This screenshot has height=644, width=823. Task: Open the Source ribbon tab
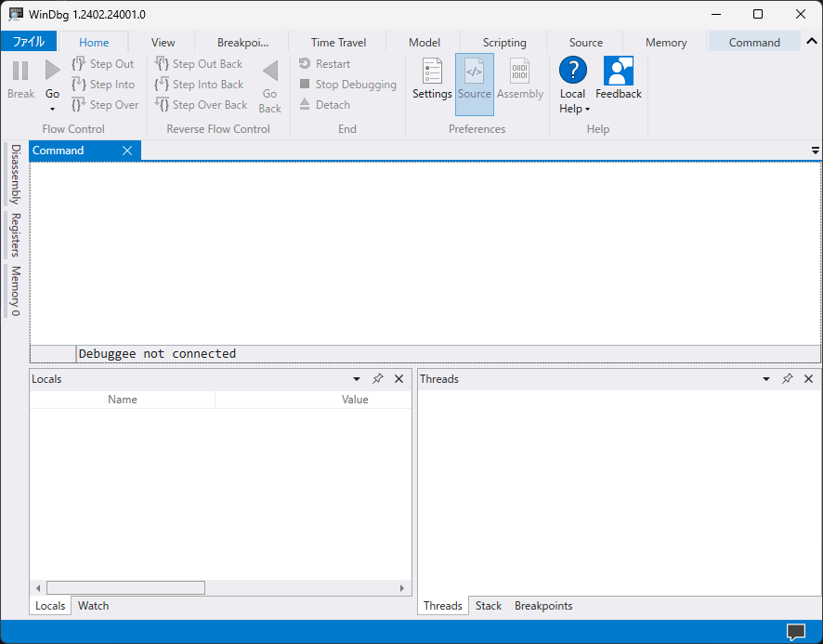click(586, 43)
